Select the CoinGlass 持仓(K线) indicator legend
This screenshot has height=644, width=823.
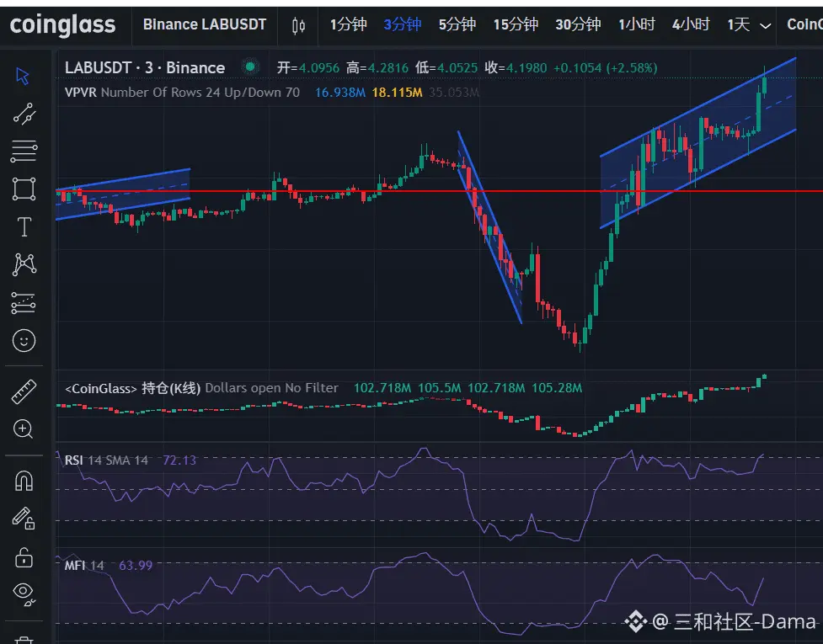[201, 388]
